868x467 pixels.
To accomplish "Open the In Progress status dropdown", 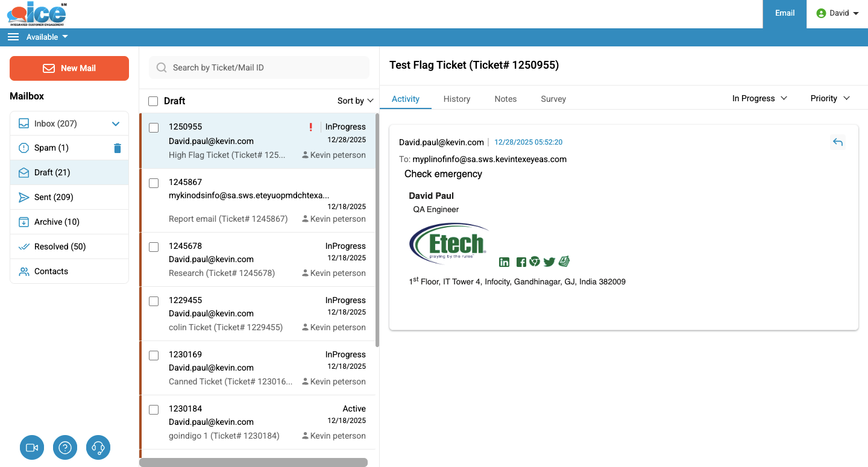I will (x=759, y=98).
